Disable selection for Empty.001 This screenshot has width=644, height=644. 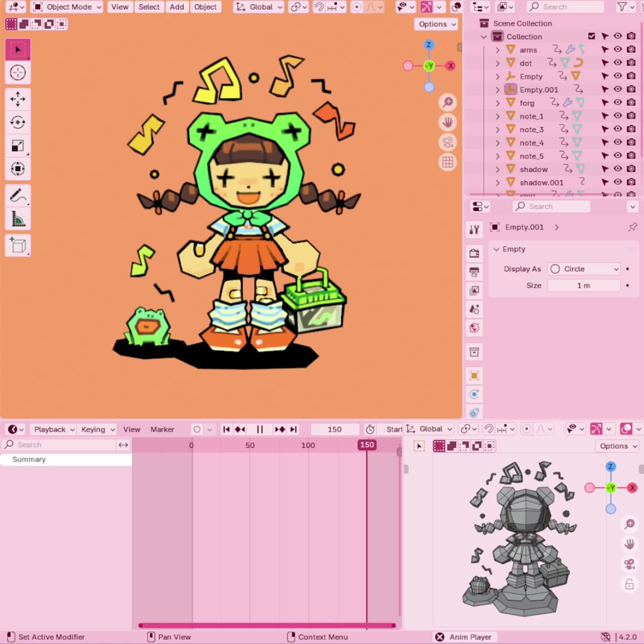(605, 90)
